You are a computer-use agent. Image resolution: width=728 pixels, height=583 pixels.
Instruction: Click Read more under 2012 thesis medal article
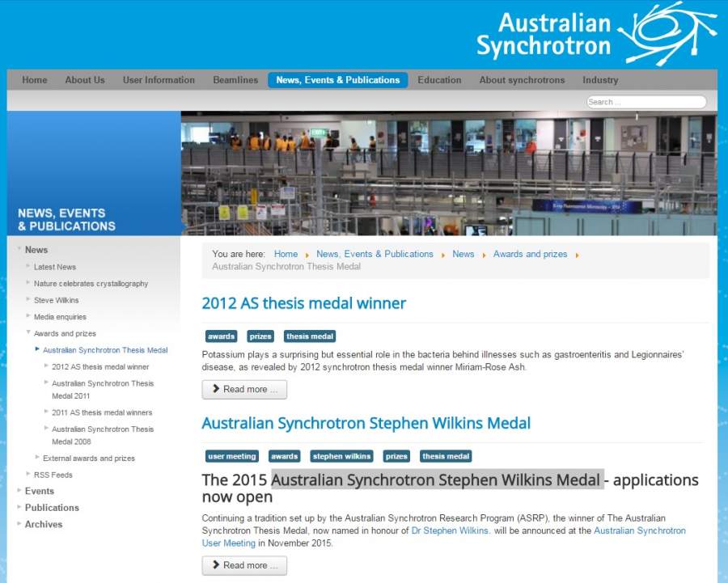click(x=244, y=390)
